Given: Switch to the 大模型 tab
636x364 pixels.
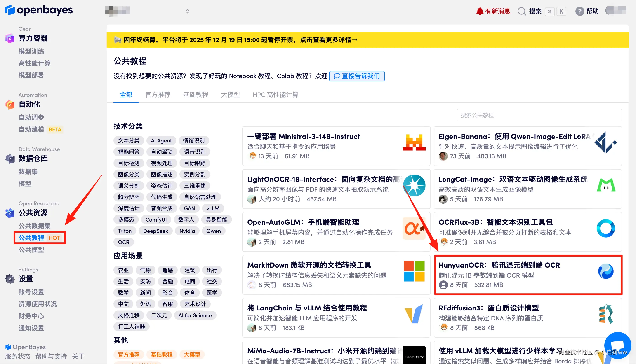Looking at the screenshot, I should [x=230, y=95].
